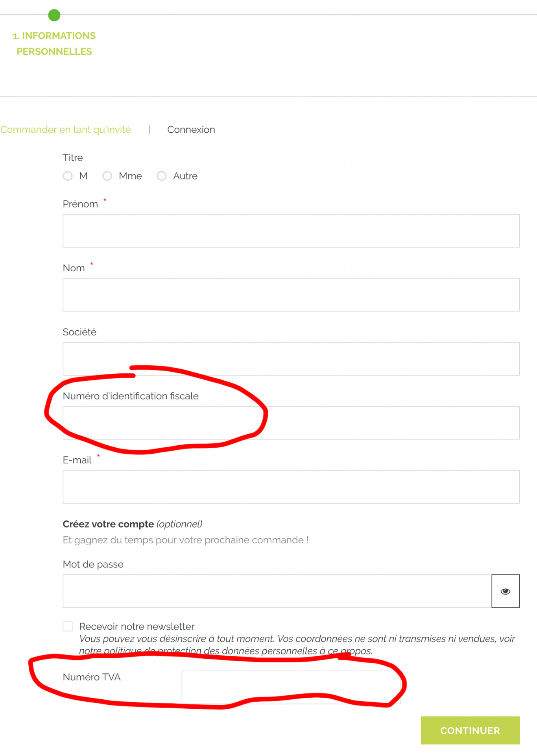
Task: Enable the Recevoir notre newsletter checkbox
Action: click(x=68, y=626)
